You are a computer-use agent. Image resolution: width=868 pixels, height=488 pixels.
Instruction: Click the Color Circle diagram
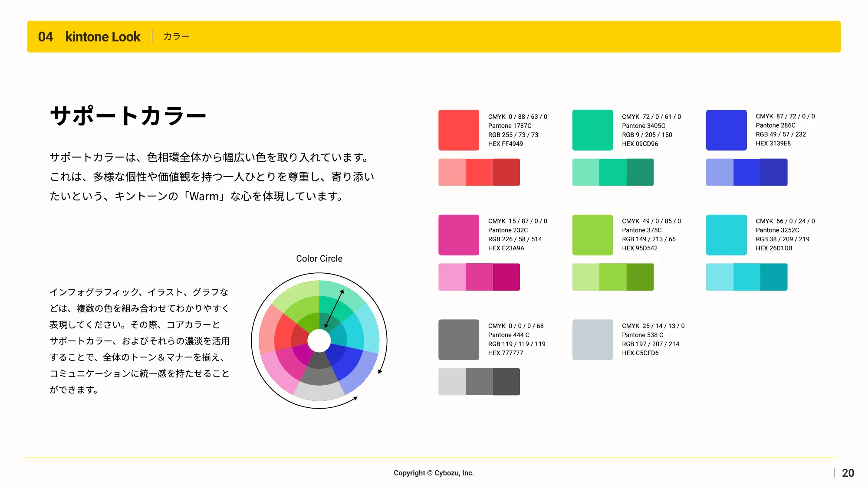pyautogui.click(x=320, y=341)
